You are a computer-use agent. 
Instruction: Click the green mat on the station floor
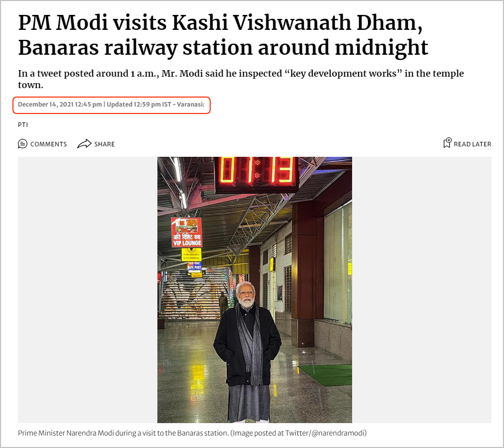[x=325, y=374]
